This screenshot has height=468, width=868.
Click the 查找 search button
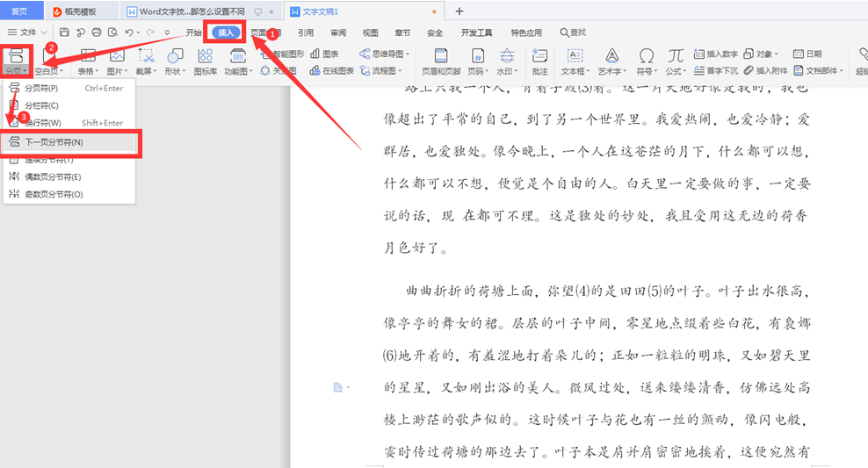point(573,32)
